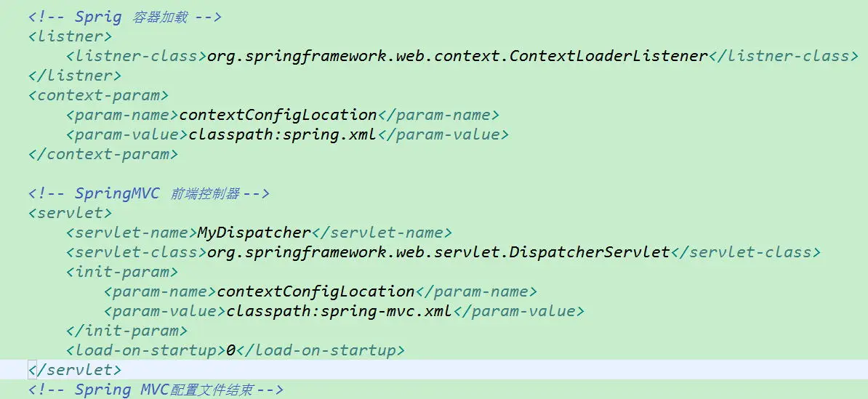Click the classpath:spring-mvc.xml value text
The height and width of the screenshot is (399, 868).
[x=339, y=311]
